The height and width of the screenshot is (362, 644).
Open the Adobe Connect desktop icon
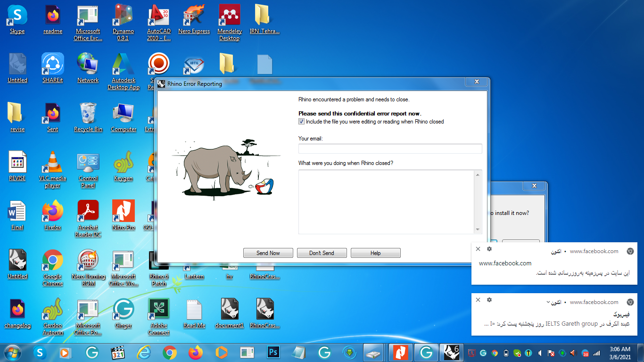click(159, 316)
